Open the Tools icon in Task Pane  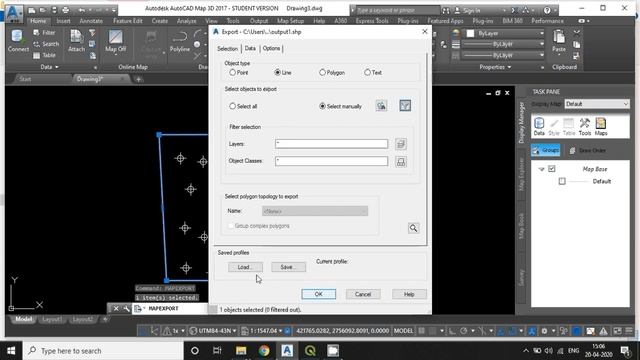(x=584, y=127)
